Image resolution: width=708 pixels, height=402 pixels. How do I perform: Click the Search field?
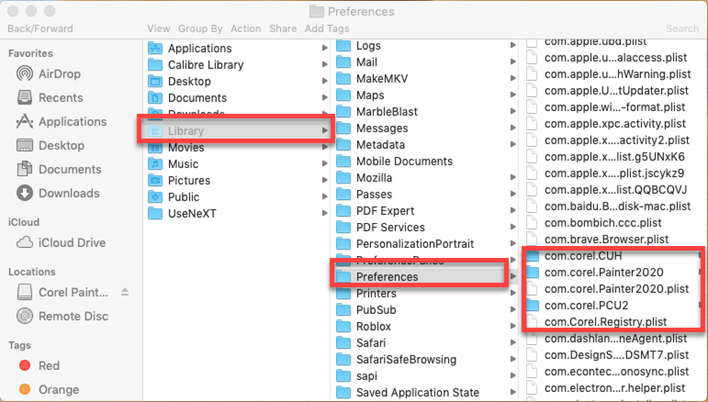click(682, 28)
